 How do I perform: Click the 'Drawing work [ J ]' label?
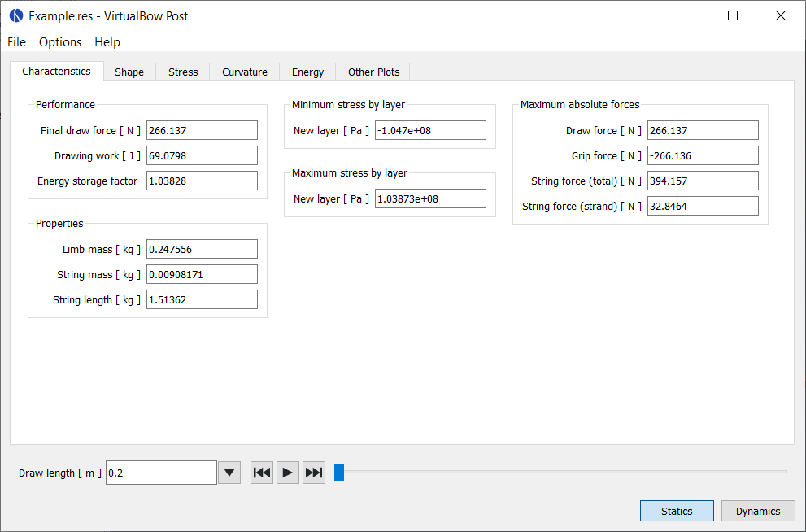click(98, 155)
